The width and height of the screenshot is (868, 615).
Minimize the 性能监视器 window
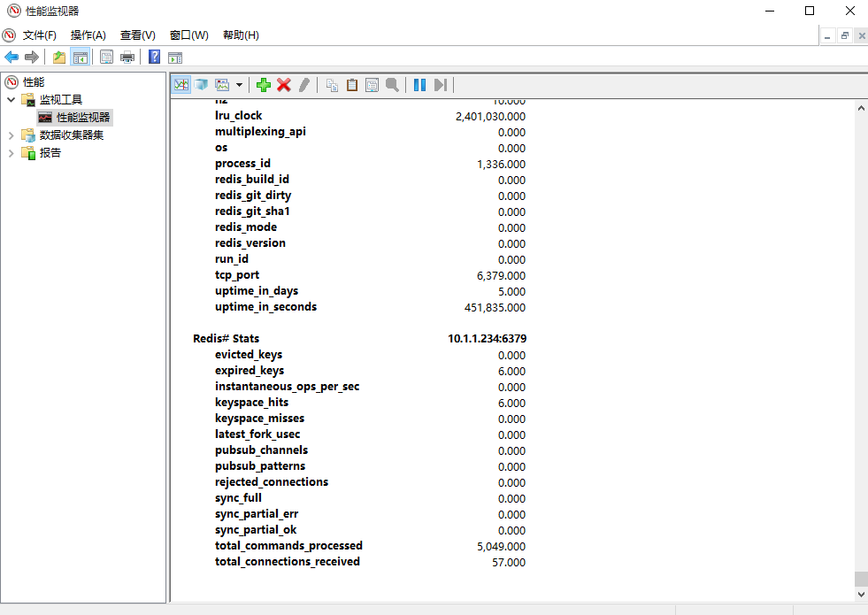tap(770, 11)
